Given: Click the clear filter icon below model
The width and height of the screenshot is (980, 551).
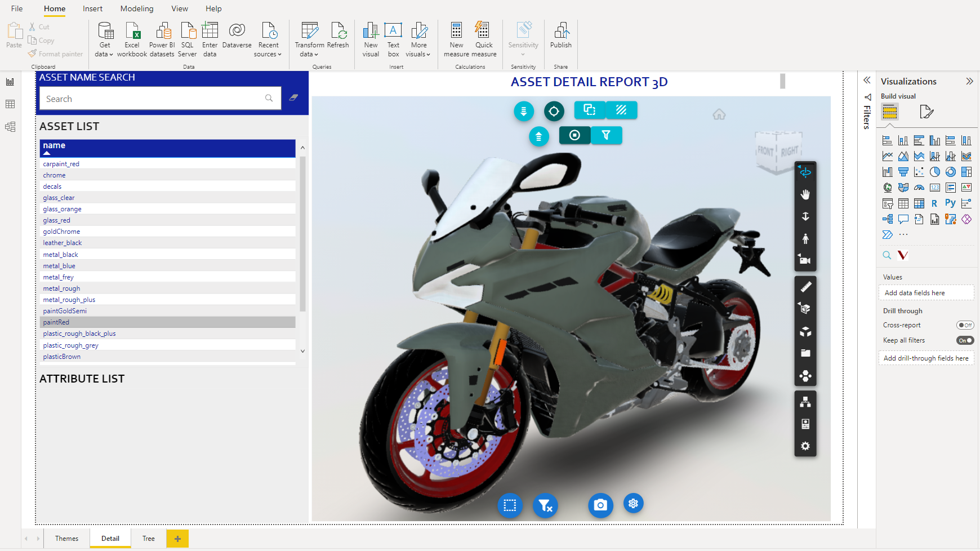Looking at the screenshot, I should [545, 505].
